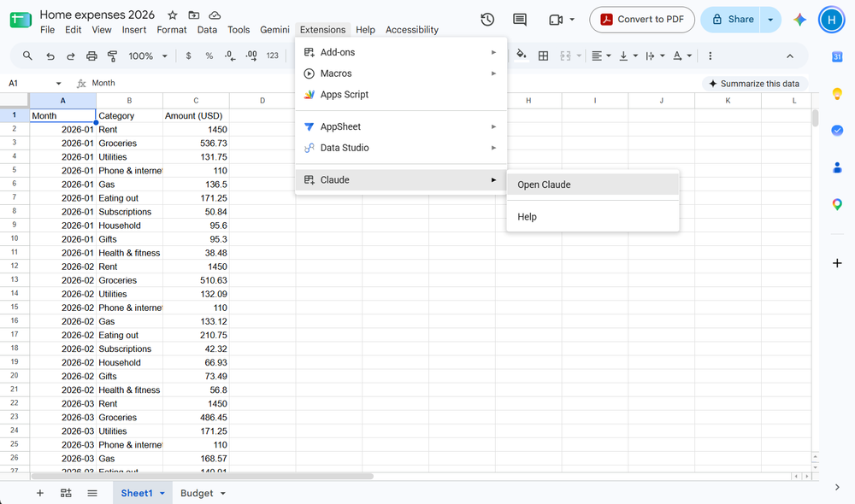Viewport: 855px width, 504px height.
Task: Redo the last action
Action: point(71,56)
